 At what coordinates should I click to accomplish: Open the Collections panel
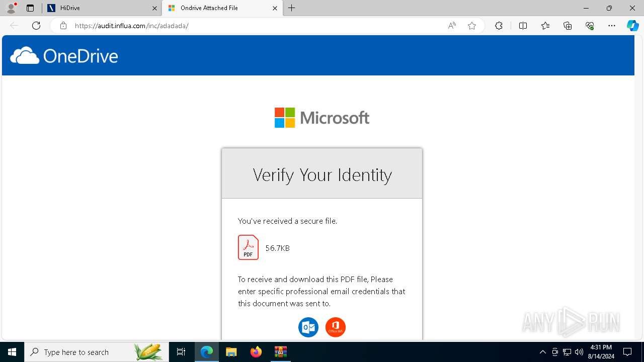[x=568, y=26]
